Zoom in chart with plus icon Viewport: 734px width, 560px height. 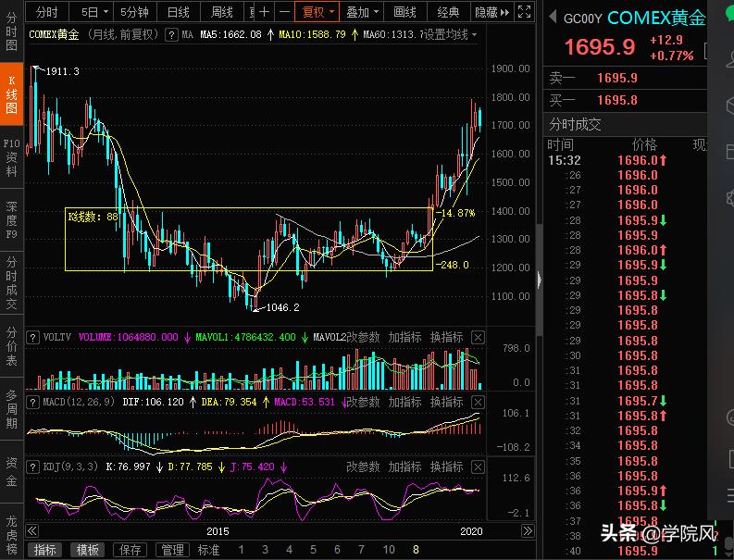pos(265,12)
